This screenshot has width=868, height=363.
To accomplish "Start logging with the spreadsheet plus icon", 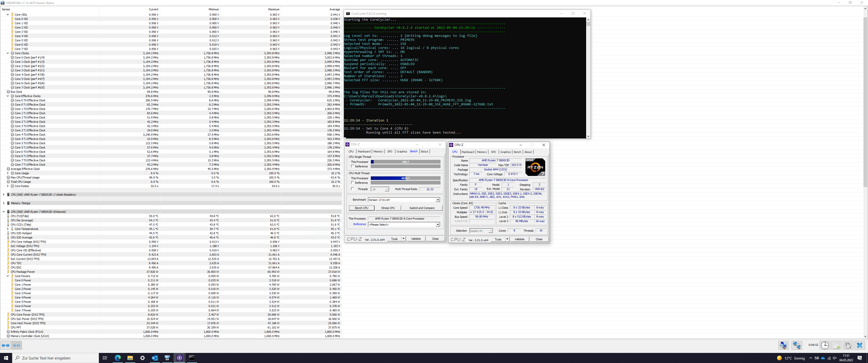I will click(836, 345).
